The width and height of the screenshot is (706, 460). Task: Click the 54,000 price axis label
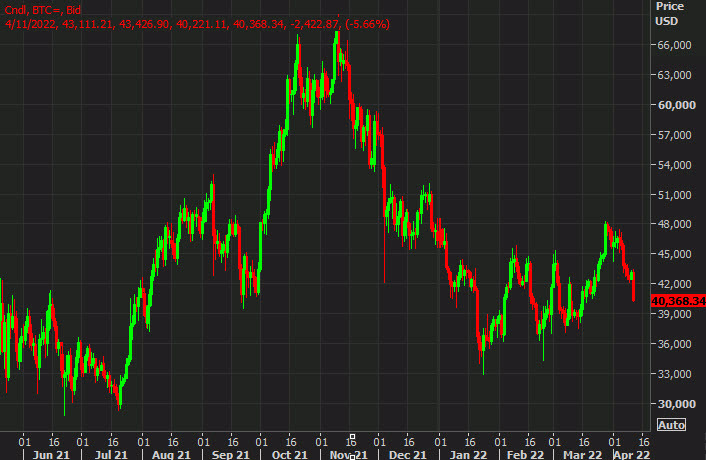click(x=675, y=165)
